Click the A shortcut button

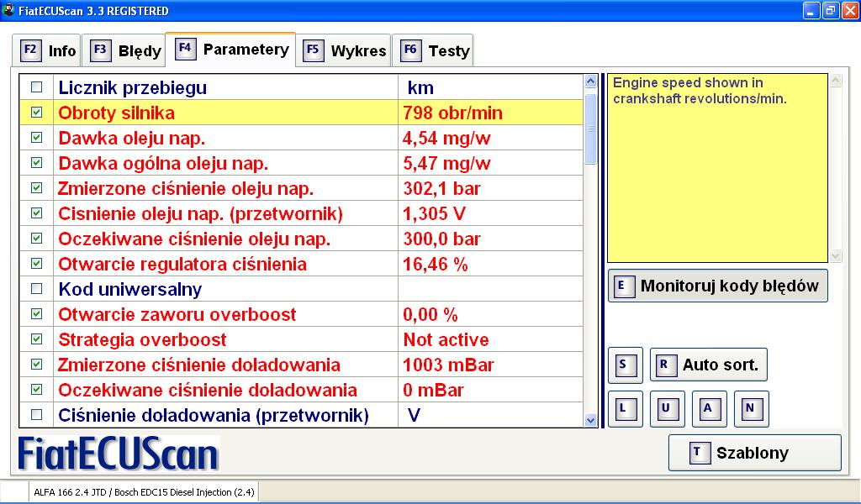click(710, 408)
